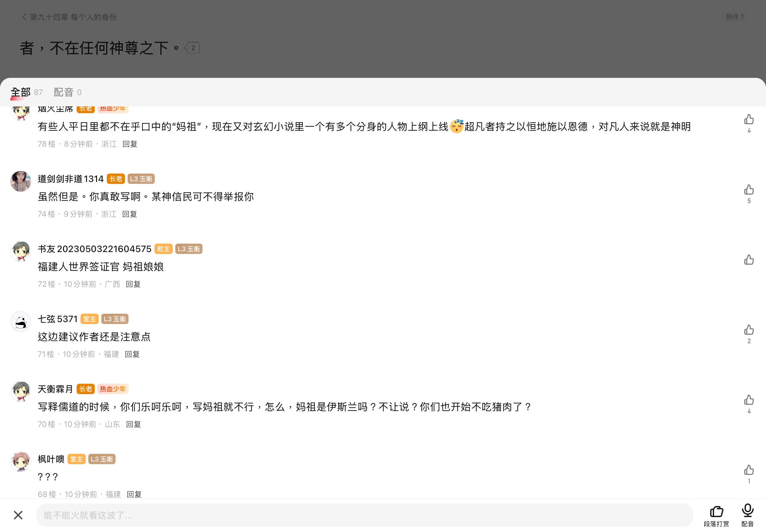Screen dimensions: 766x532
Task: Open paragraph comment bubble showing 2
Action: click(192, 48)
